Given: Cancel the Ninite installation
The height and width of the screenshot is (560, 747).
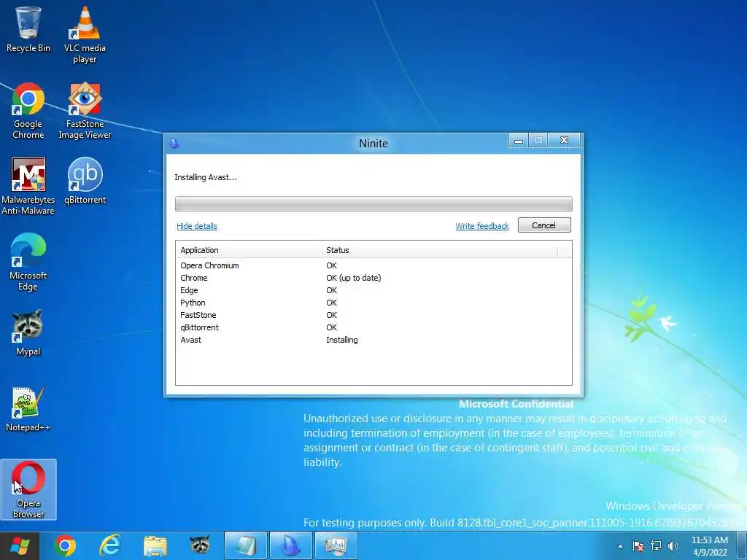Looking at the screenshot, I should pyautogui.click(x=544, y=225).
